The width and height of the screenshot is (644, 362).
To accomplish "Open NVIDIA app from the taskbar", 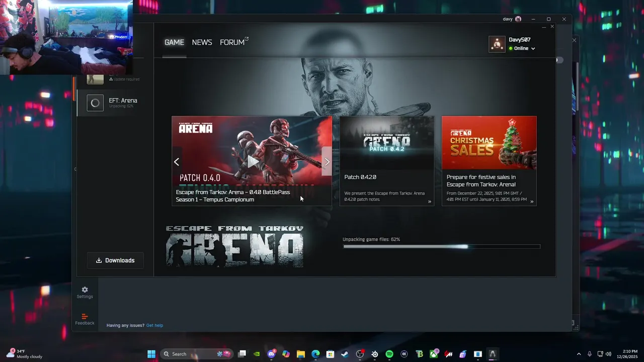I will click(x=257, y=354).
